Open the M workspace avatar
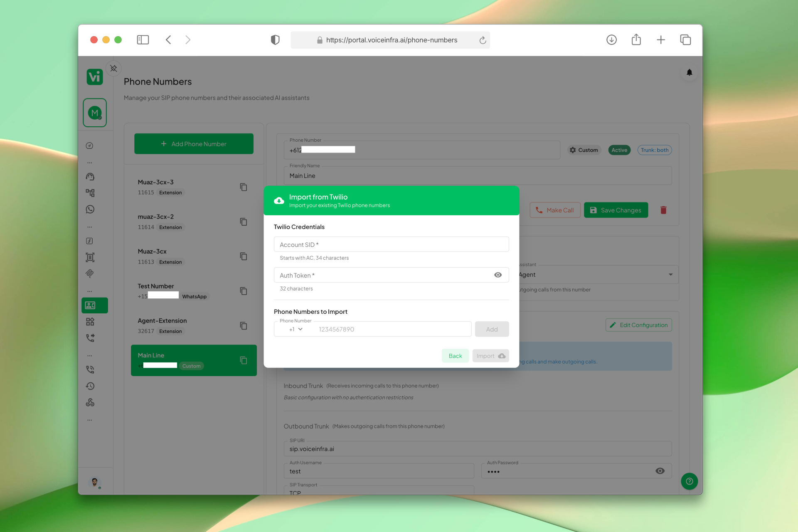This screenshot has width=798, height=532. pos(95,113)
